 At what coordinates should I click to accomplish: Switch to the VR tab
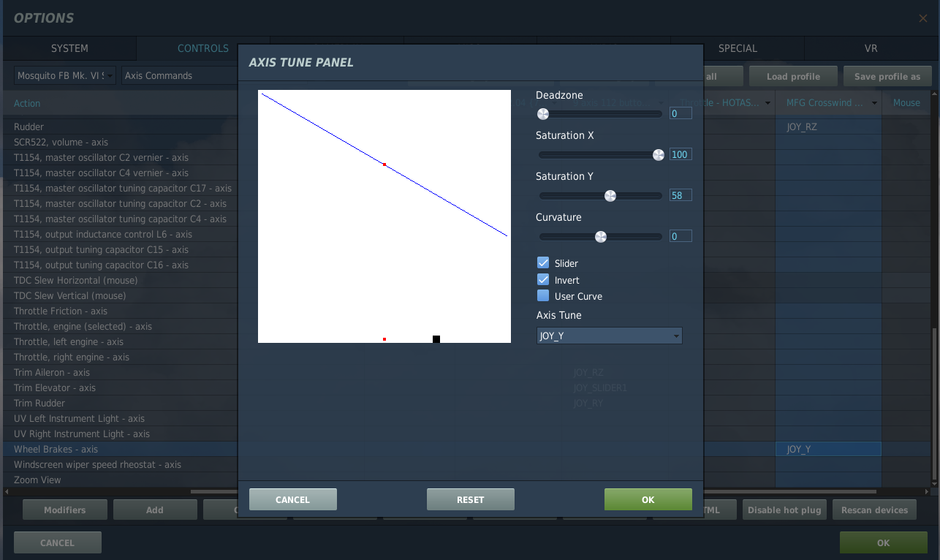point(871,48)
